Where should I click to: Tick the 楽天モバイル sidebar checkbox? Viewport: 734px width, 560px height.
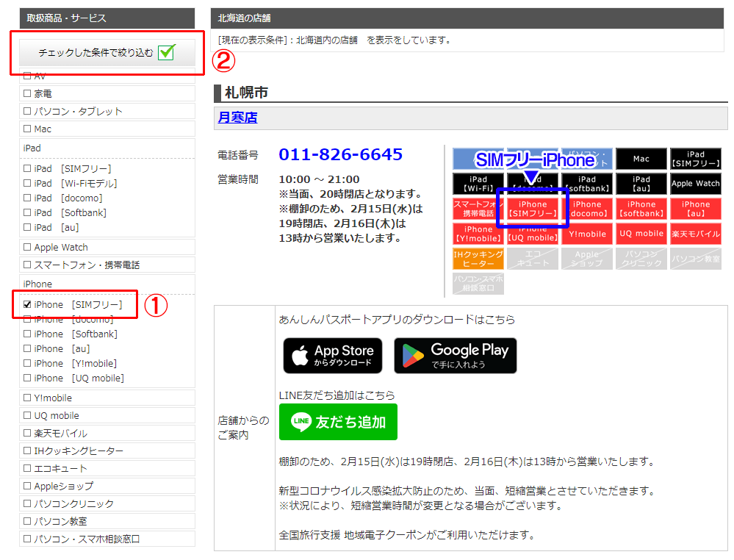click(27, 433)
